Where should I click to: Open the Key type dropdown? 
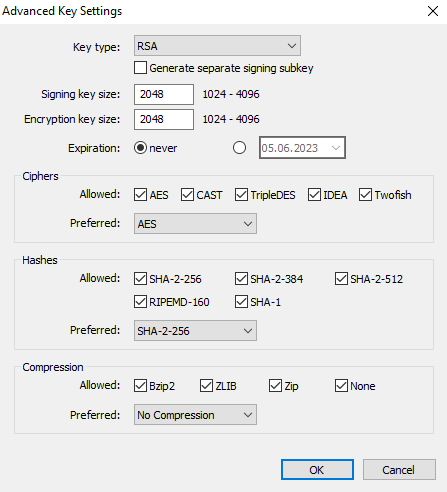[217, 46]
